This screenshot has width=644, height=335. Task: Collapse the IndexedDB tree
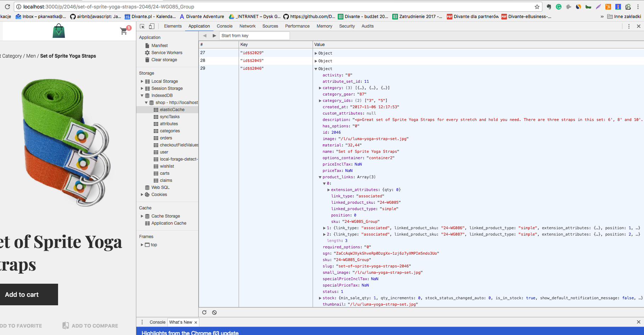click(x=142, y=95)
